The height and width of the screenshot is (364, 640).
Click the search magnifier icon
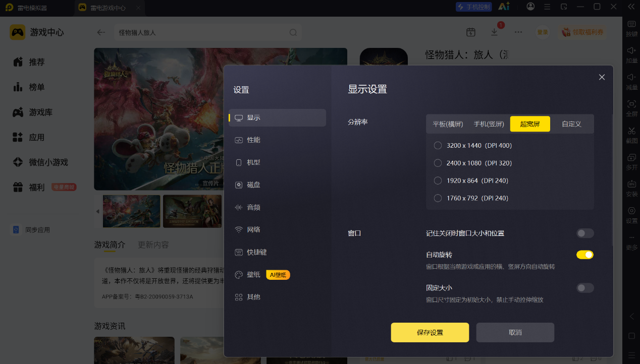pos(293,32)
